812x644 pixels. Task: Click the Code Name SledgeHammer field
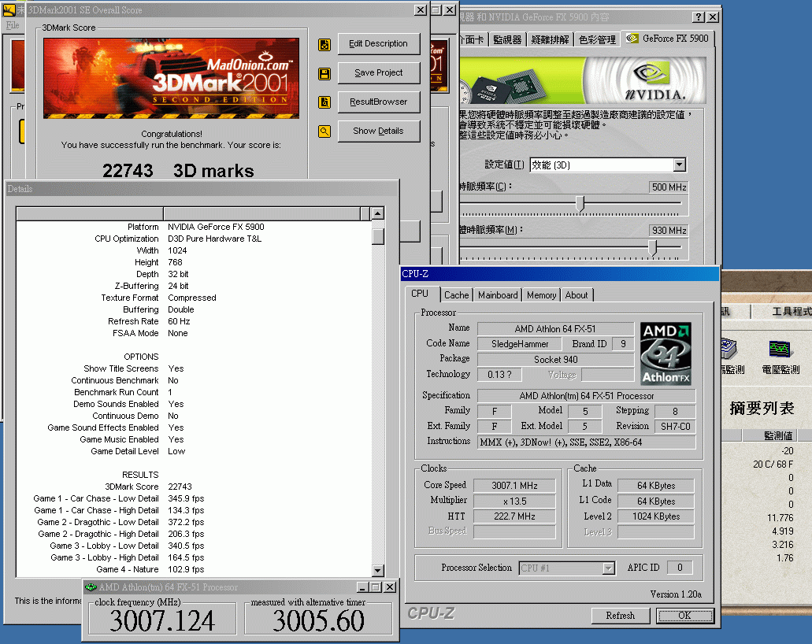coord(519,344)
